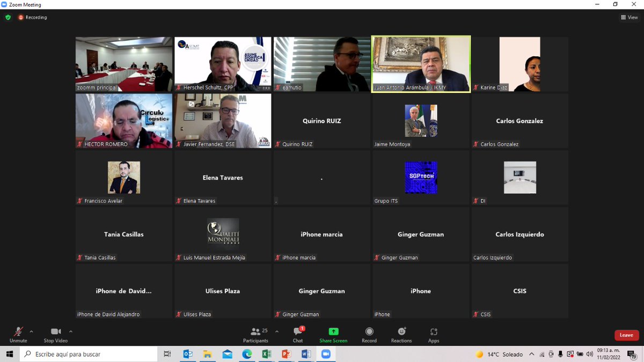
Task: Open Zoom Apps
Action: tap(434, 335)
